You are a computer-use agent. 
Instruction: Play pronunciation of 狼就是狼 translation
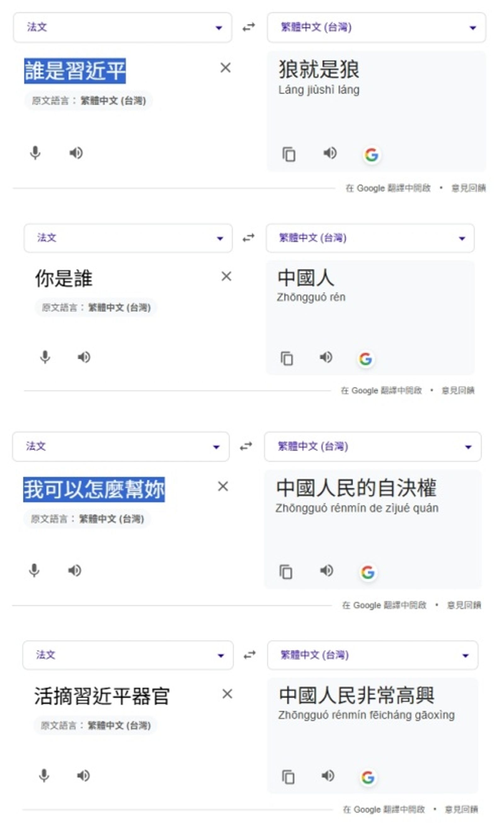click(x=330, y=153)
